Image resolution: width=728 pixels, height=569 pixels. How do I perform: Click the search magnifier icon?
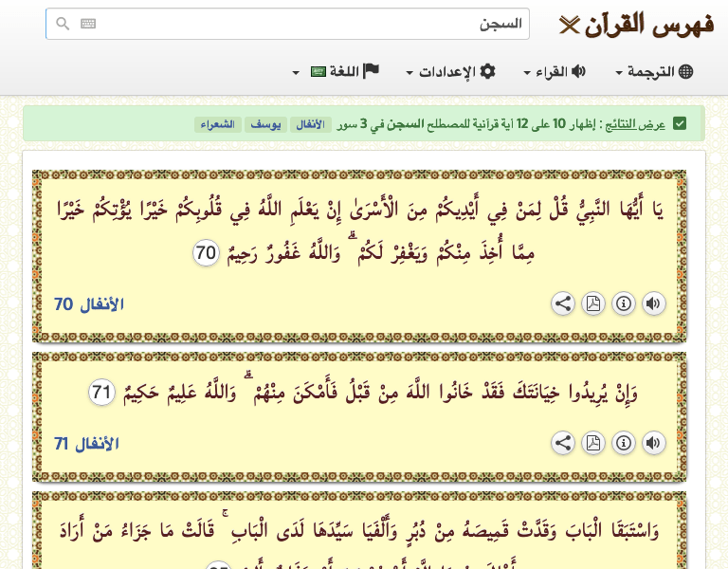click(x=63, y=24)
